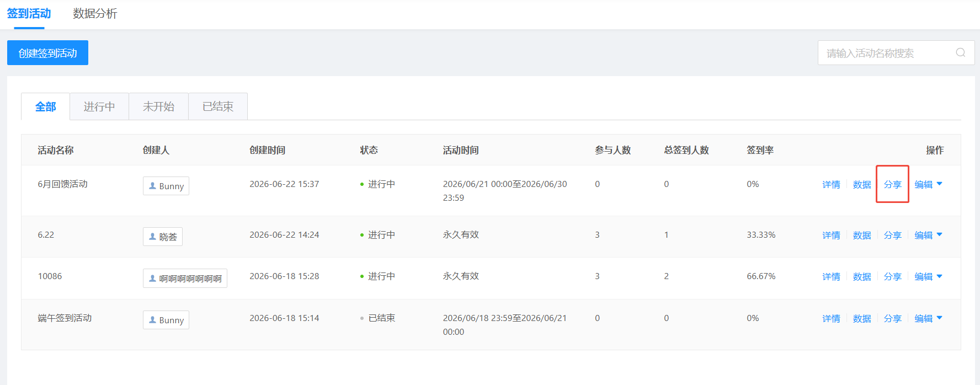Select the 进行中 filter tab
This screenshot has width=980, height=385.
coord(99,106)
